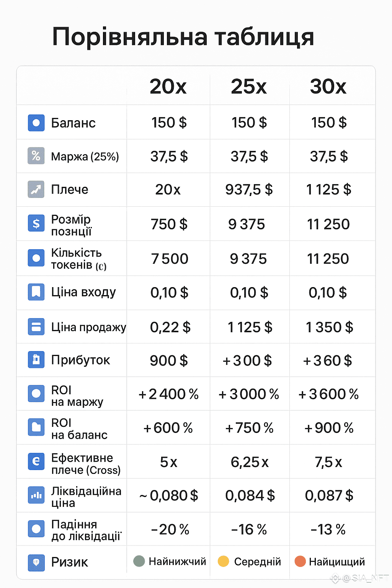This screenshot has height=588, width=392.
Task: Select the 30x column header
Action: [x=328, y=87]
